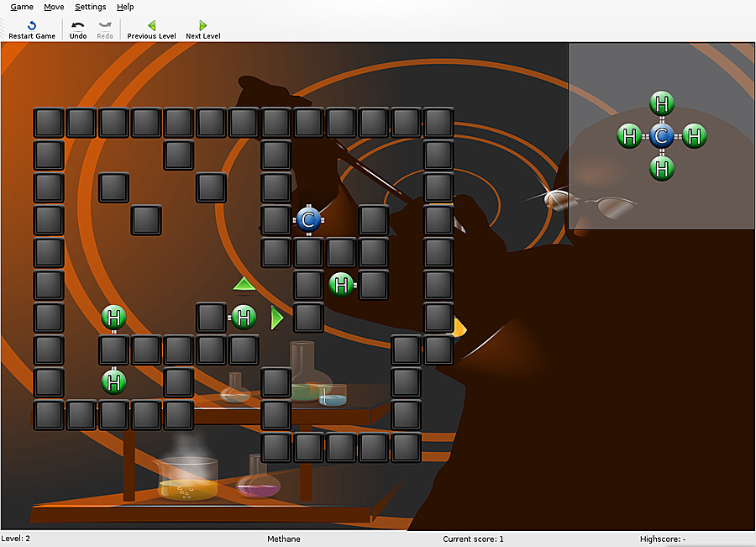Advance to the Next Level
The height and width of the screenshot is (547, 756).
click(203, 30)
